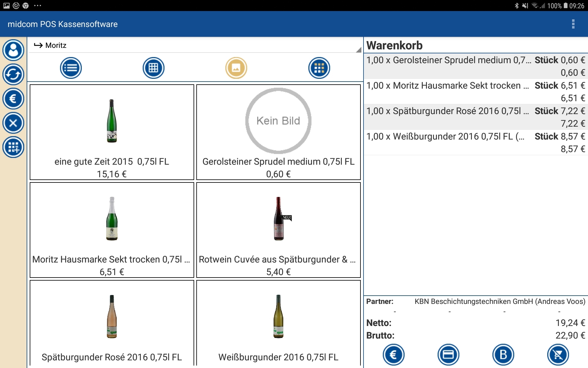Tap the euro payment sidebar icon
This screenshot has height=368, width=588.
[13, 99]
